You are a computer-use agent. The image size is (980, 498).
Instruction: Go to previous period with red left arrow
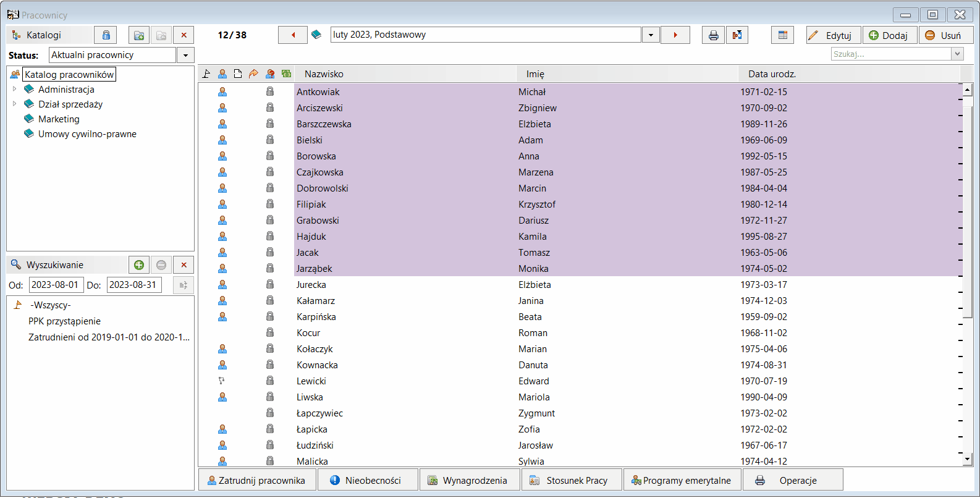pyautogui.click(x=293, y=35)
